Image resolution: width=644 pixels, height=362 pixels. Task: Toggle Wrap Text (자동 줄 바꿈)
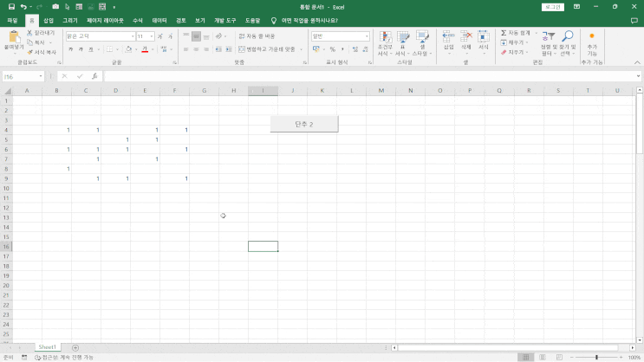(257, 36)
